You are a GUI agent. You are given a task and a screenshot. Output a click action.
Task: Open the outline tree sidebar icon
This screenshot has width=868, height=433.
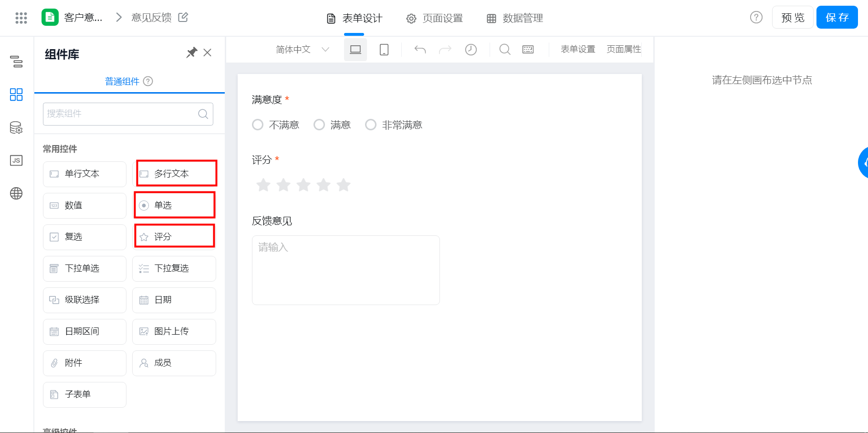point(16,62)
